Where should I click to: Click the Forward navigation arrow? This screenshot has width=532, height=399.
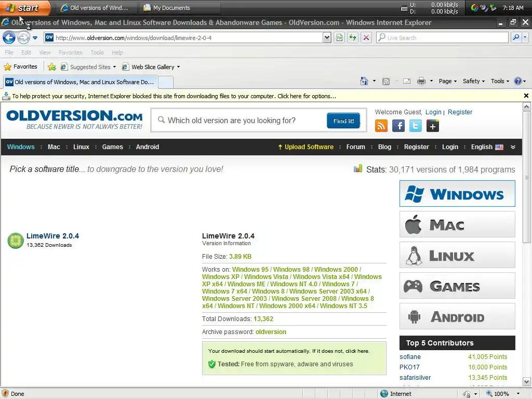[23, 37]
